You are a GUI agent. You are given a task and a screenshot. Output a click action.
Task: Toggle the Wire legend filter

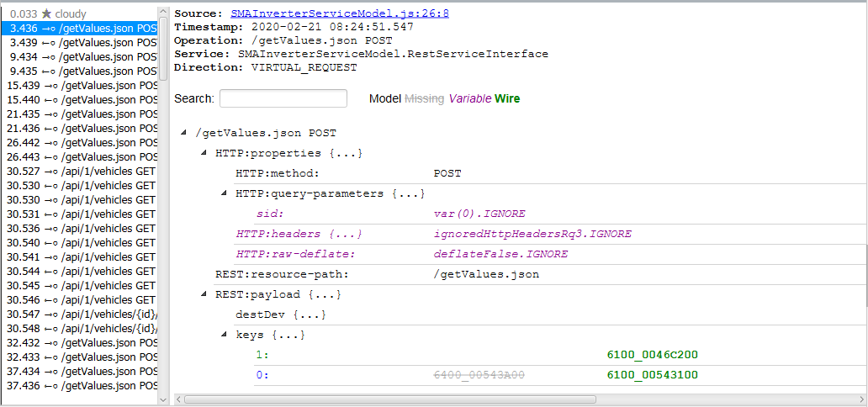click(508, 98)
